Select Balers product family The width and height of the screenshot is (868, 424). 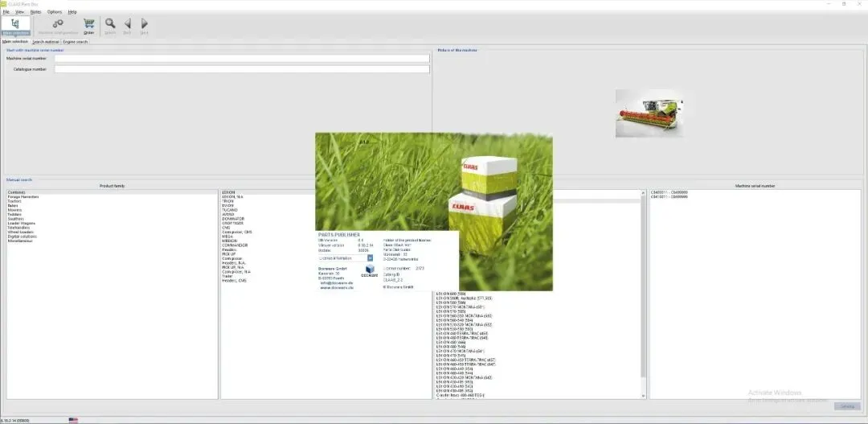[113, 206]
